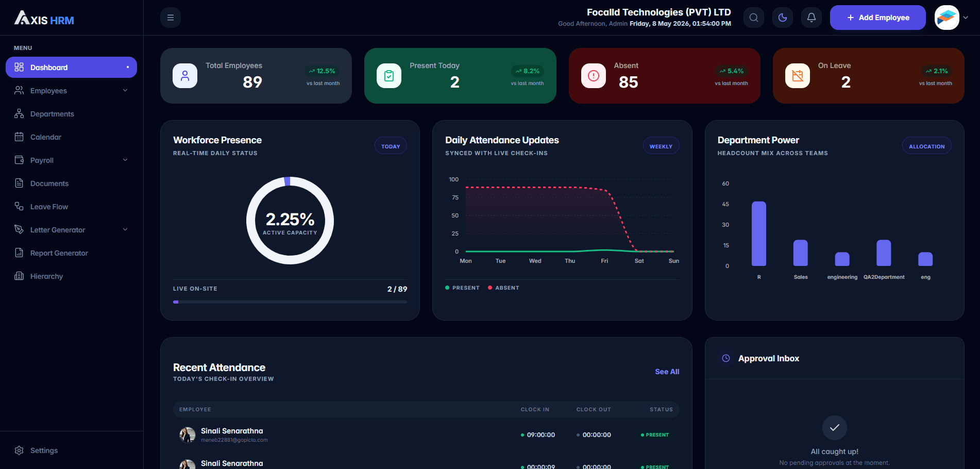Click the ALLOCATION badge on Department Power
Image resolution: width=980 pixels, height=469 pixels.
tap(926, 146)
